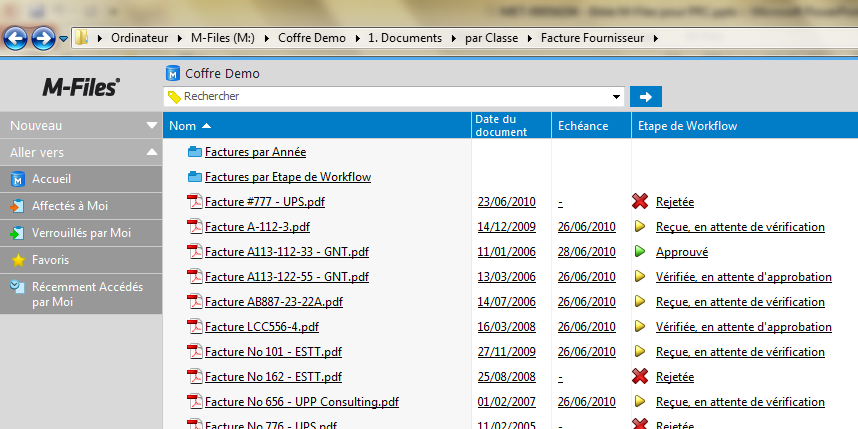Select 1. Documents breadcrumb segment

click(405, 38)
